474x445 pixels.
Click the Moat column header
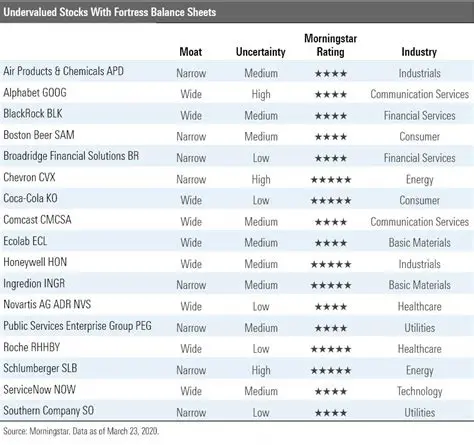pyautogui.click(x=191, y=52)
